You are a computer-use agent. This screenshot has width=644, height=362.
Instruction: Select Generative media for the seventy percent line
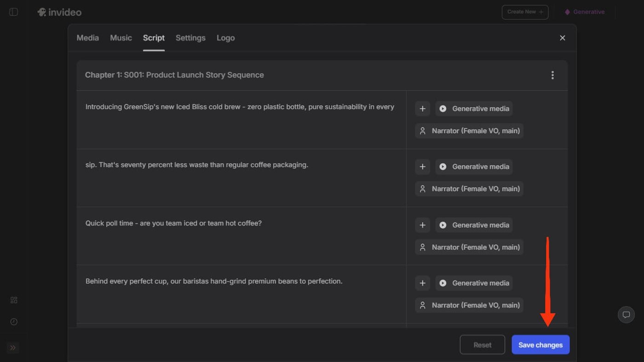pos(474,167)
